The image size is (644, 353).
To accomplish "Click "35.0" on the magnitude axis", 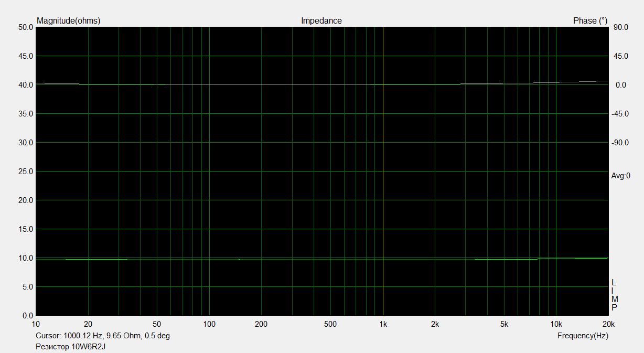I will point(25,114).
